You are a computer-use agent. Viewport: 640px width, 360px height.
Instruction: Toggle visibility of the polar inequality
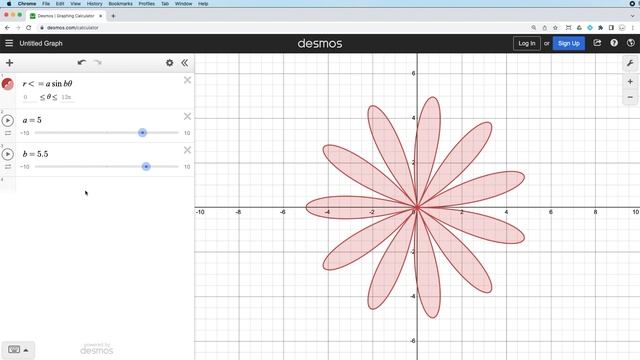[x=8, y=84]
